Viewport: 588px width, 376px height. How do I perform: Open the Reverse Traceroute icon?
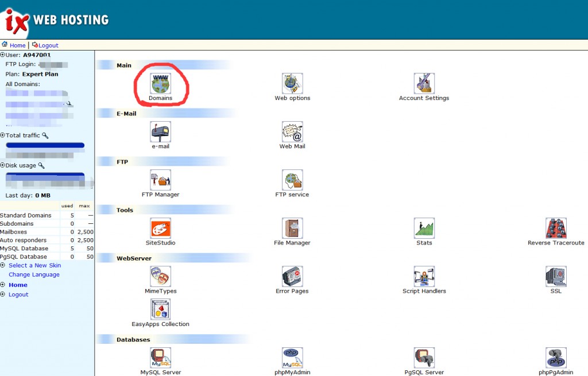556,228
